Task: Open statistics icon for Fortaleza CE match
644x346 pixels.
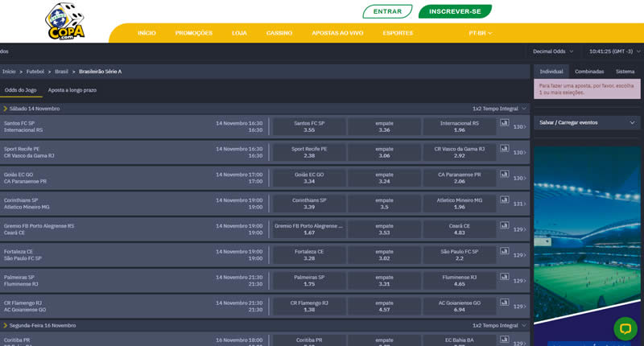Action: pyautogui.click(x=505, y=251)
